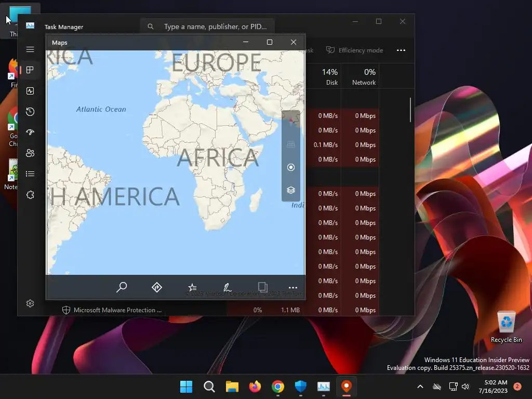Viewport: 532px width, 399px height.
Task: Click the Africa label on the map
Action: [x=218, y=157]
